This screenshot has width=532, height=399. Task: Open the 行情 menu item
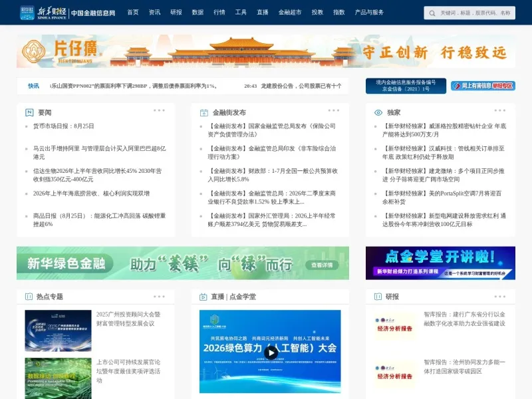tap(219, 12)
